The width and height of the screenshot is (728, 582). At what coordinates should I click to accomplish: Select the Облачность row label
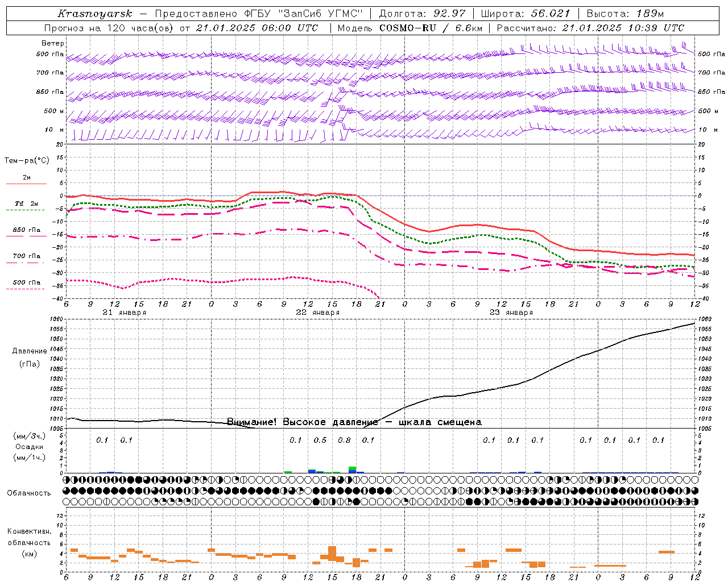point(29,493)
